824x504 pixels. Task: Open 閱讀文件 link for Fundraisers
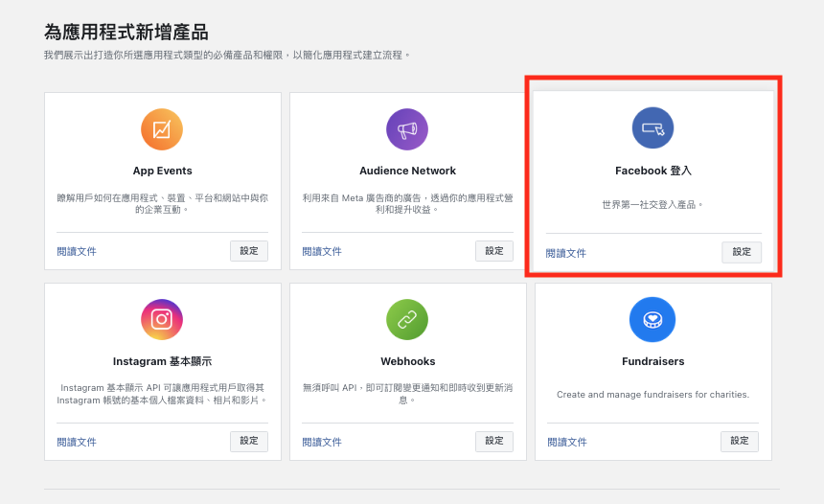[567, 443]
